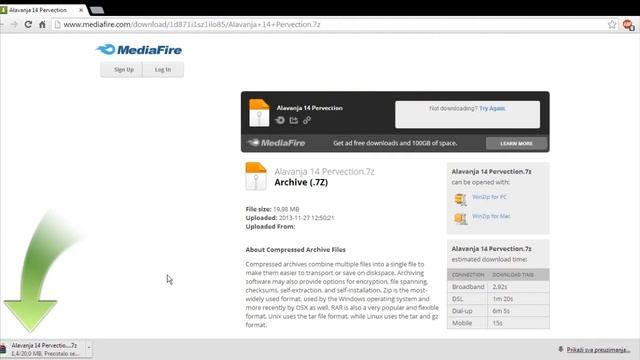Click the Broadband row in download time table
This screenshot has height=360, width=640.
[498, 287]
